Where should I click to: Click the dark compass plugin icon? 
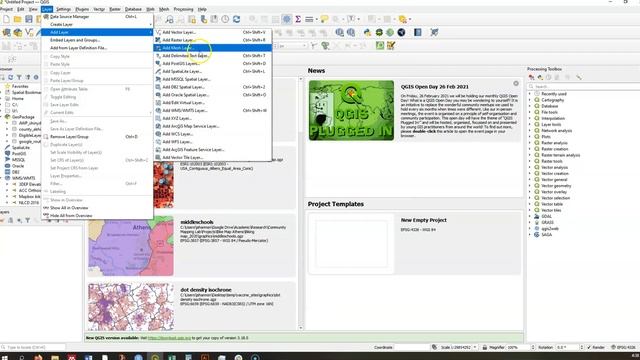coord(401,32)
